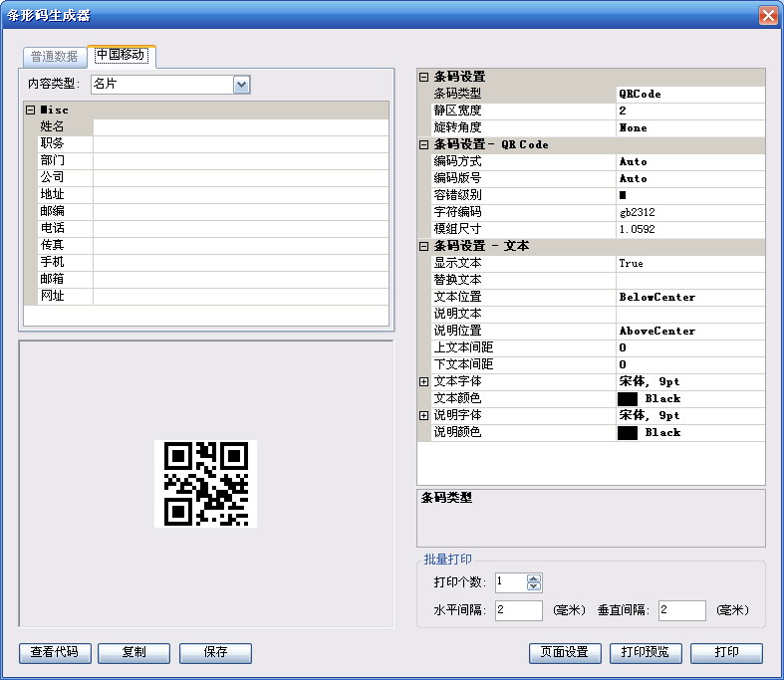
Task: Collapse the 条码设置 property group
Action: point(423,77)
